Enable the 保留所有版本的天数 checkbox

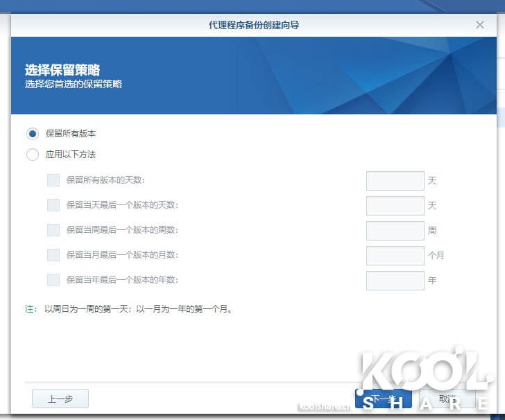pyautogui.click(x=53, y=180)
